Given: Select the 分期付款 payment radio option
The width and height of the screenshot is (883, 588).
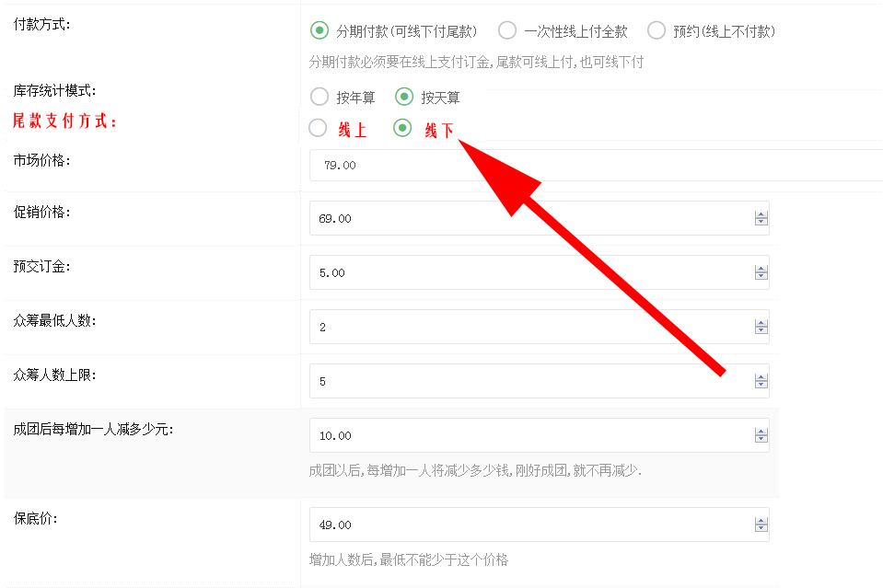Looking at the screenshot, I should (x=320, y=31).
